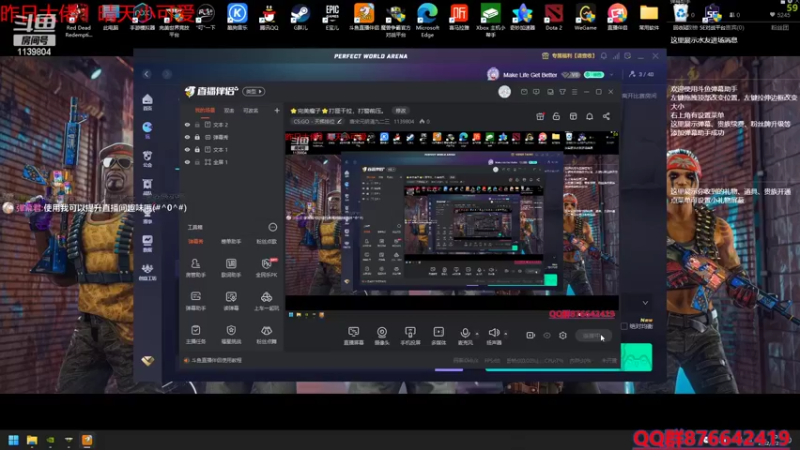Select the 粉丝点歌 toolbox tab

266,241
